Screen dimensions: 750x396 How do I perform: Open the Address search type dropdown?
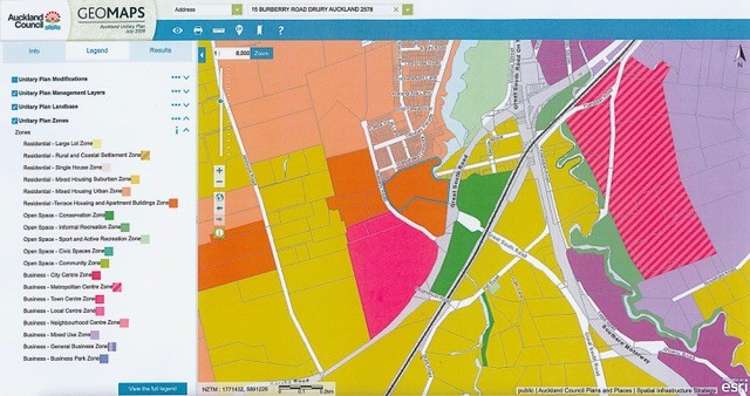pos(237,10)
